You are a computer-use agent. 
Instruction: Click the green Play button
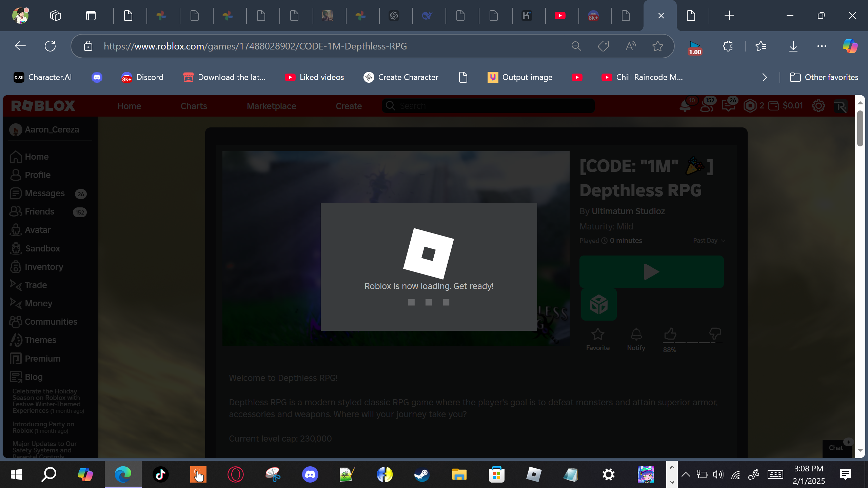[651, 272]
